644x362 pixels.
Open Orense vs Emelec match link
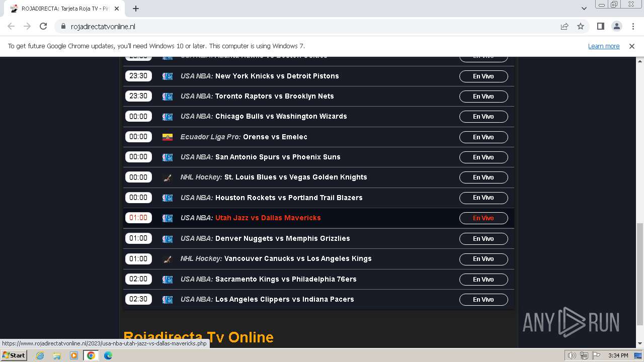[x=275, y=137]
